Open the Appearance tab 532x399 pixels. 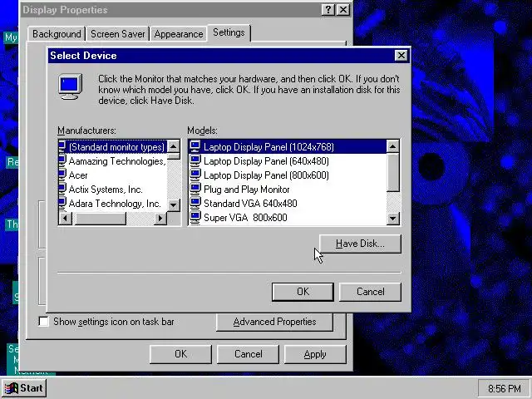click(x=179, y=34)
